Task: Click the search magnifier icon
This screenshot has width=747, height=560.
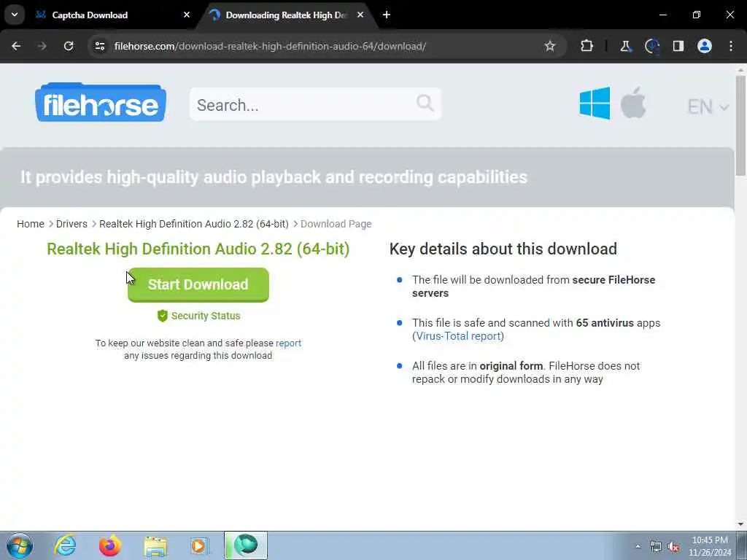Action: point(425,103)
